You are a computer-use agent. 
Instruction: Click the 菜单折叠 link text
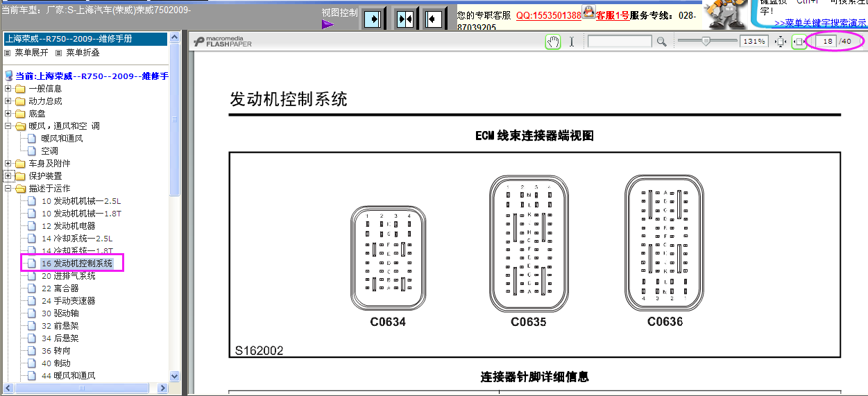83,53
